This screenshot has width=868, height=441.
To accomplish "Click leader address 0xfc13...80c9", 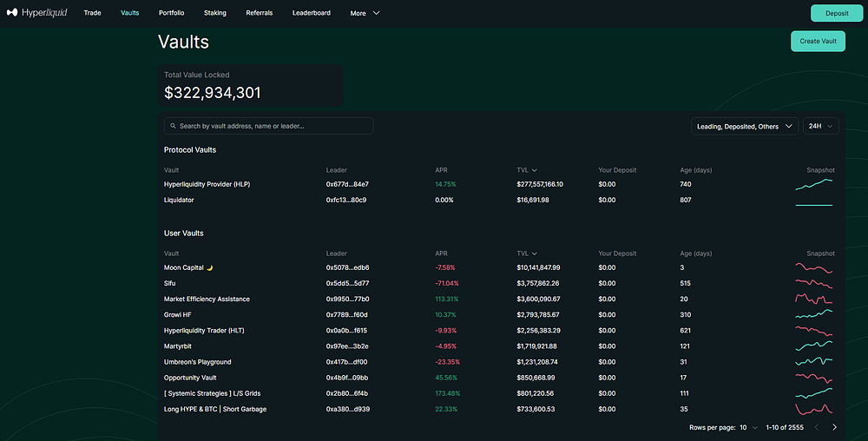I will tap(346, 200).
